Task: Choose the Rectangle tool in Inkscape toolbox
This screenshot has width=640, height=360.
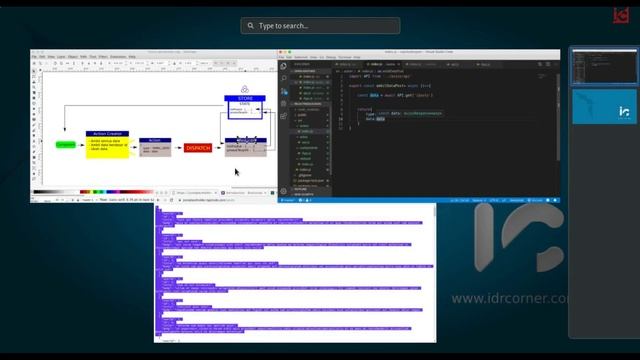Action: point(34,98)
